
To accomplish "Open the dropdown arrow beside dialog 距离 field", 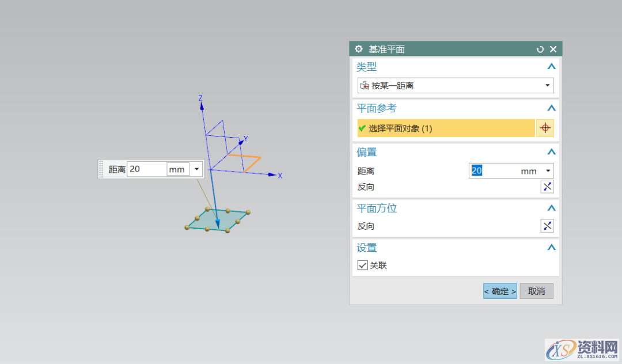I will click(548, 171).
